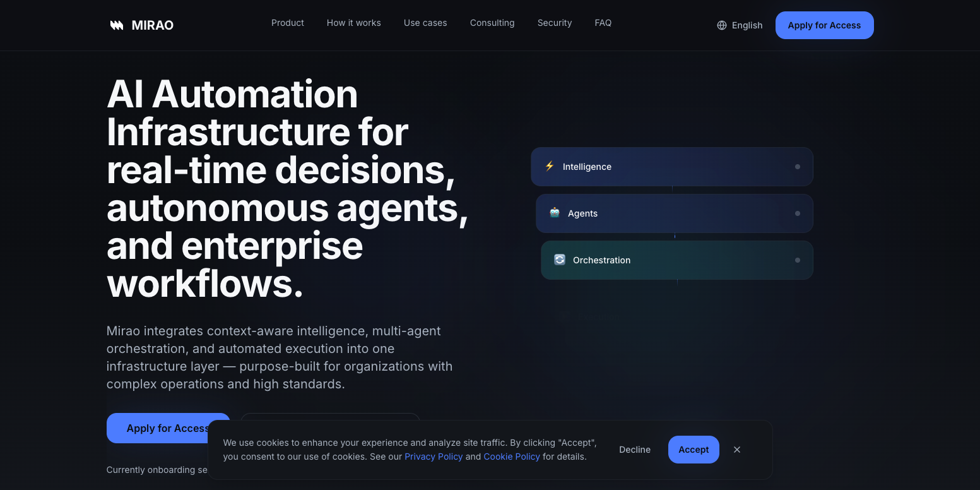Open the Product nav item
980x490 pixels.
(x=288, y=23)
